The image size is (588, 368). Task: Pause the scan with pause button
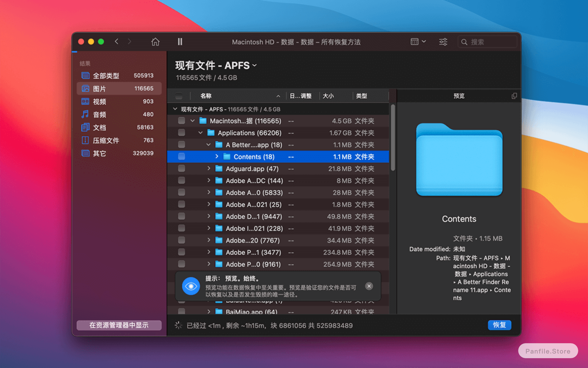180,42
